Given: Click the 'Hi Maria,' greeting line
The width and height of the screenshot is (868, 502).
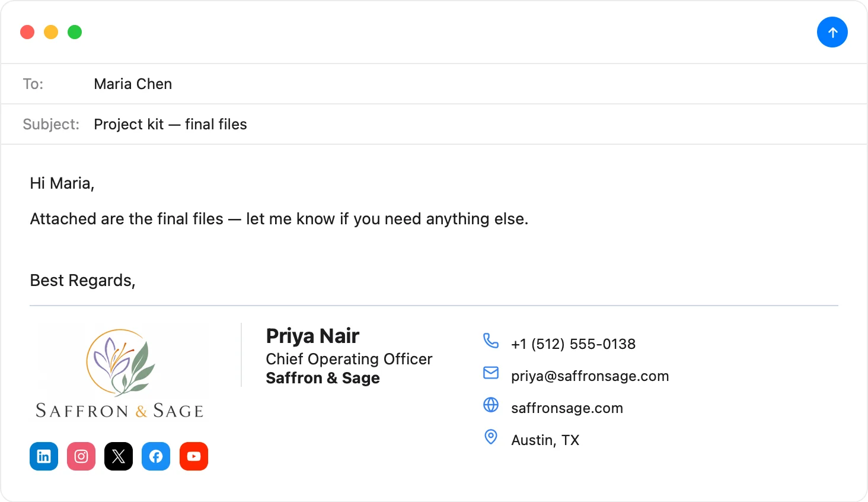Looking at the screenshot, I should (62, 183).
